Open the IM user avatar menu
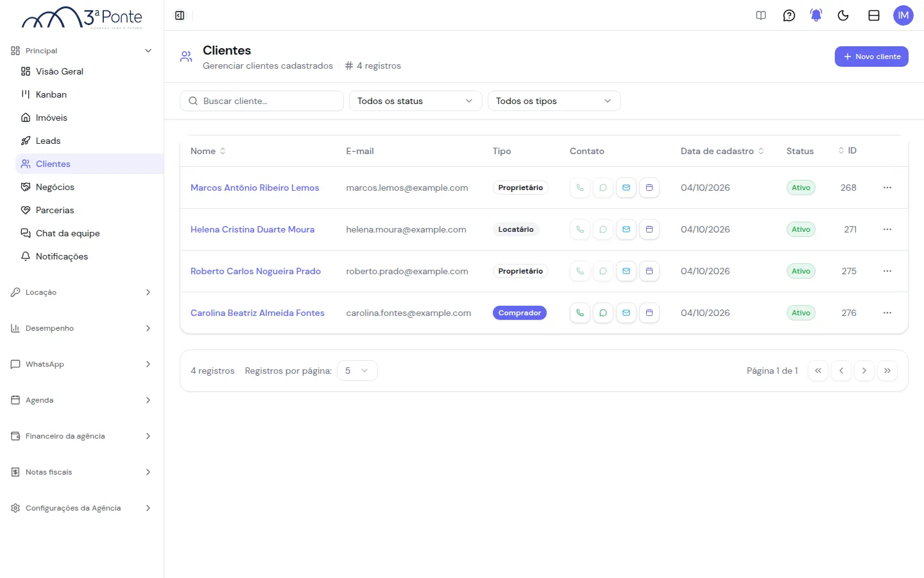924x578 pixels. pyautogui.click(x=903, y=15)
